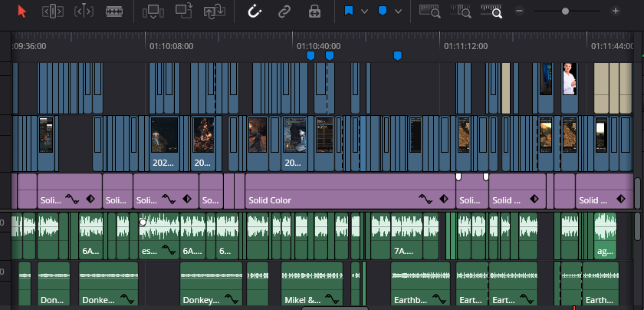Add a blue flag to the clip
Screen dimensions: 644x310
click(x=349, y=11)
